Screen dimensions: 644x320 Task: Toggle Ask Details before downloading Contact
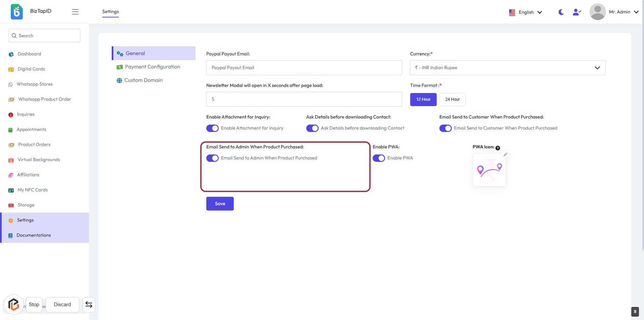(x=312, y=128)
